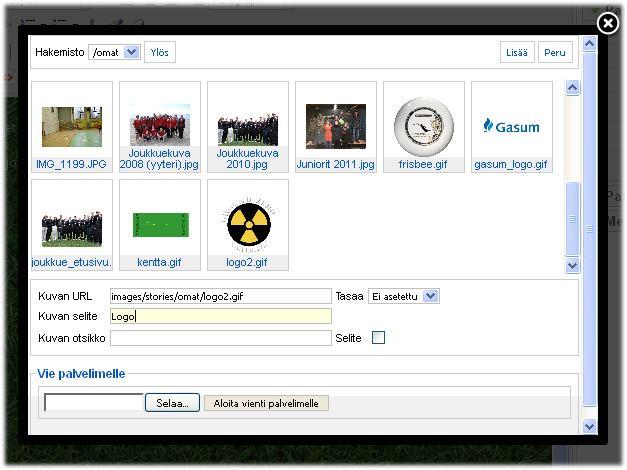Select the Joukkuekuva 2010.jpg thumbnail
Image resolution: width=627 pixels, height=470 pixels.
click(x=248, y=127)
